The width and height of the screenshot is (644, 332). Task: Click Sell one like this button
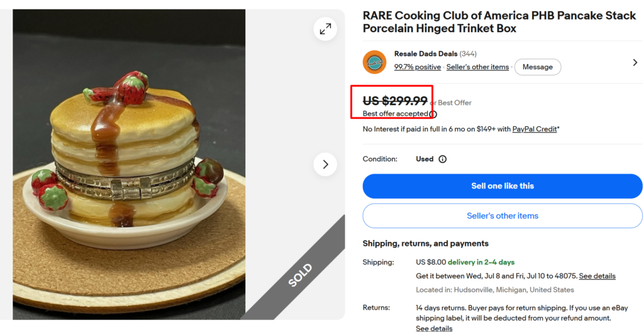point(502,186)
